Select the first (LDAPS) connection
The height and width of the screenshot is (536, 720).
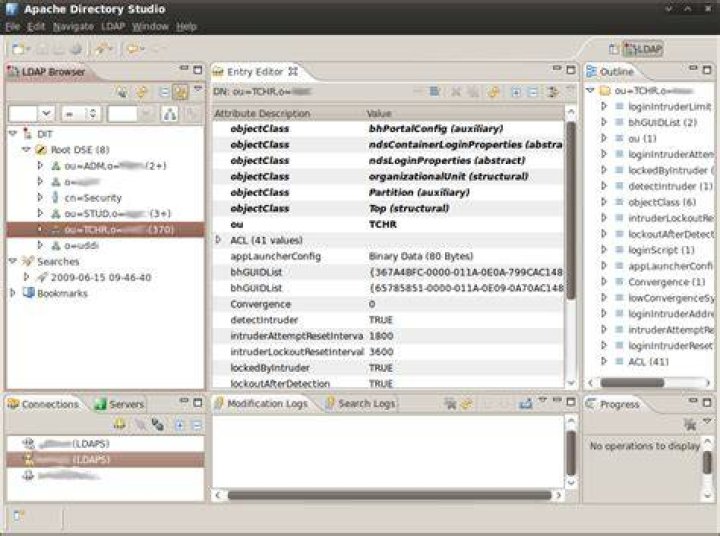click(x=106, y=444)
